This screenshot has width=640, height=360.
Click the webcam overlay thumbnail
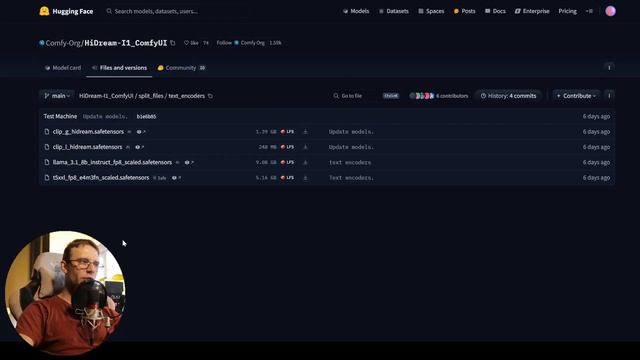[x=65, y=293]
